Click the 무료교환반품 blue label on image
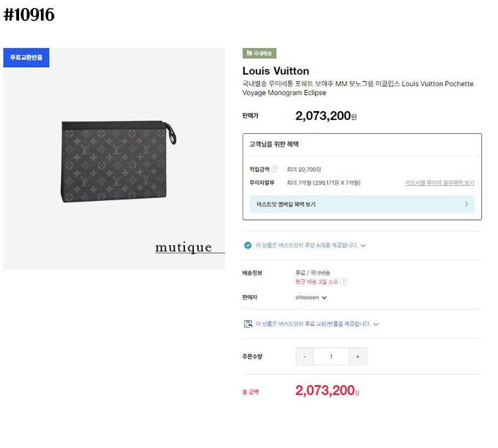 pyautogui.click(x=26, y=57)
